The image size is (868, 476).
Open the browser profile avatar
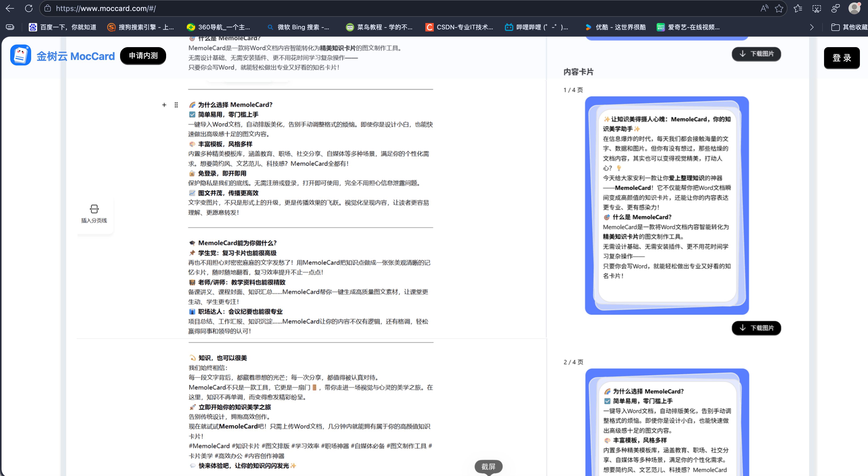pos(854,8)
